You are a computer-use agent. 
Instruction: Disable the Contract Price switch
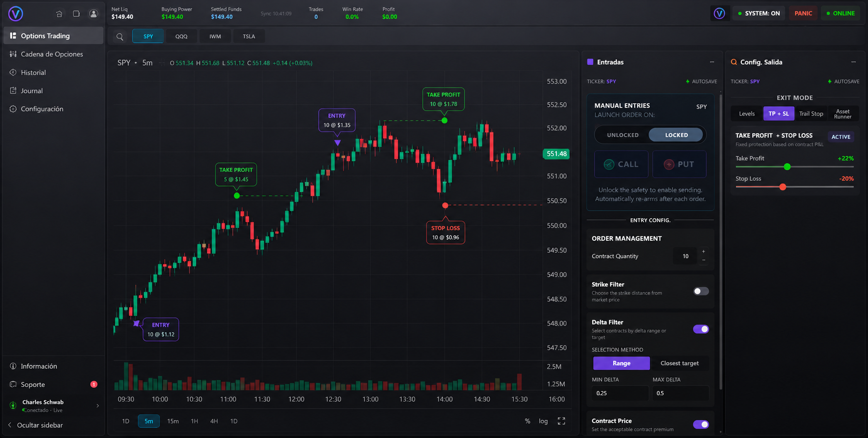point(701,425)
